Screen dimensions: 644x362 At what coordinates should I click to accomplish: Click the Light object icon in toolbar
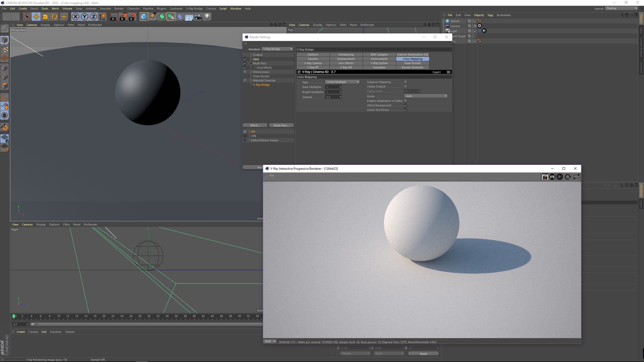pyautogui.click(x=207, y=17)
